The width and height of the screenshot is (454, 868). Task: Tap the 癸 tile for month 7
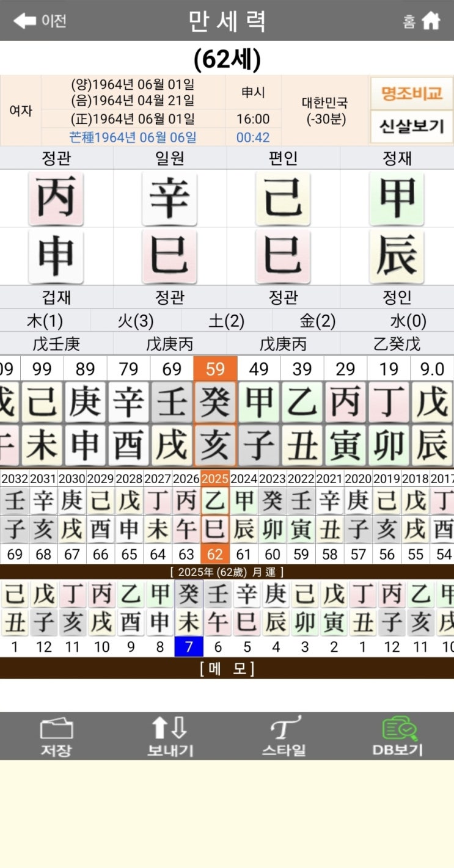click(x=188, y=594)
